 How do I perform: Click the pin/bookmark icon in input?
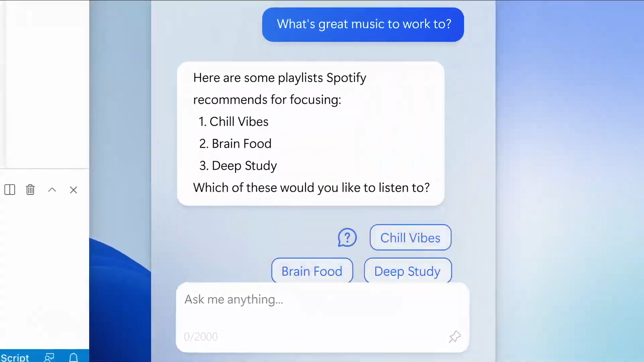pyautogui.click(x=455, y=336)
